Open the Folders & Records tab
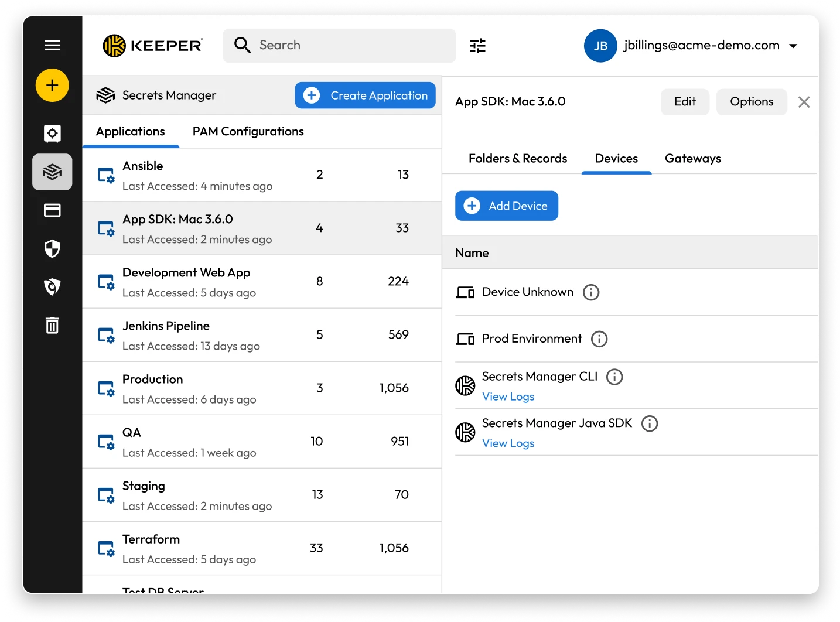 [x=518, y=159]
